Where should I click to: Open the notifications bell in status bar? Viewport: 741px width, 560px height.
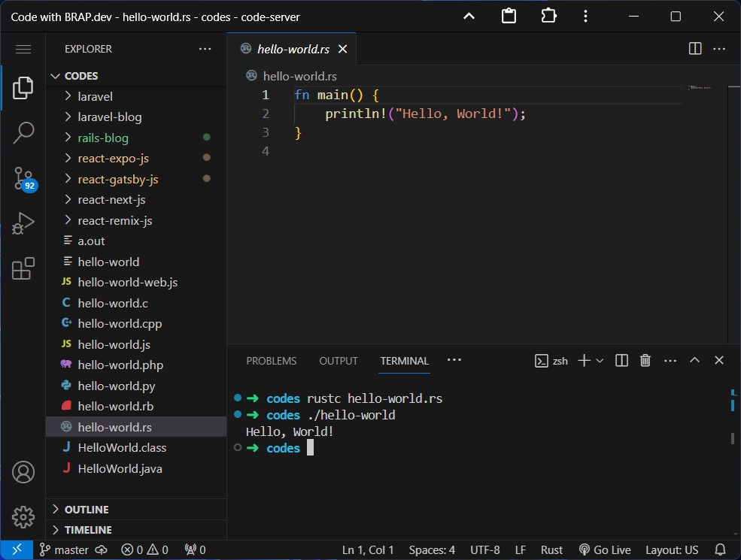pyautogui.click(x=720, y=549)
